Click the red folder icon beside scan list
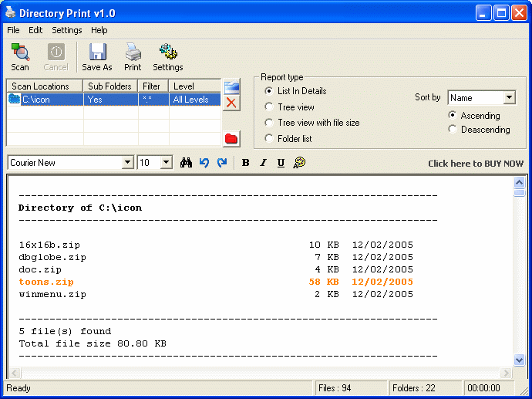This screenshot has width=532, height=399. point(231,139)
